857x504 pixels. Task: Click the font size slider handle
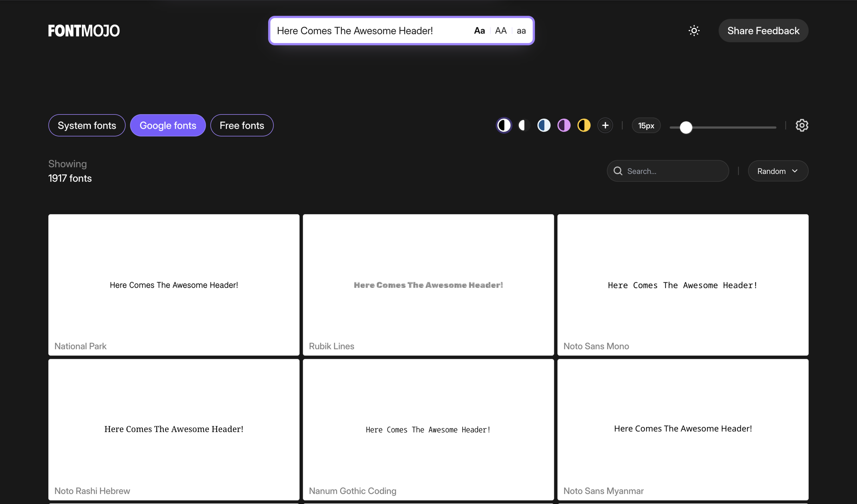point(686,127)
